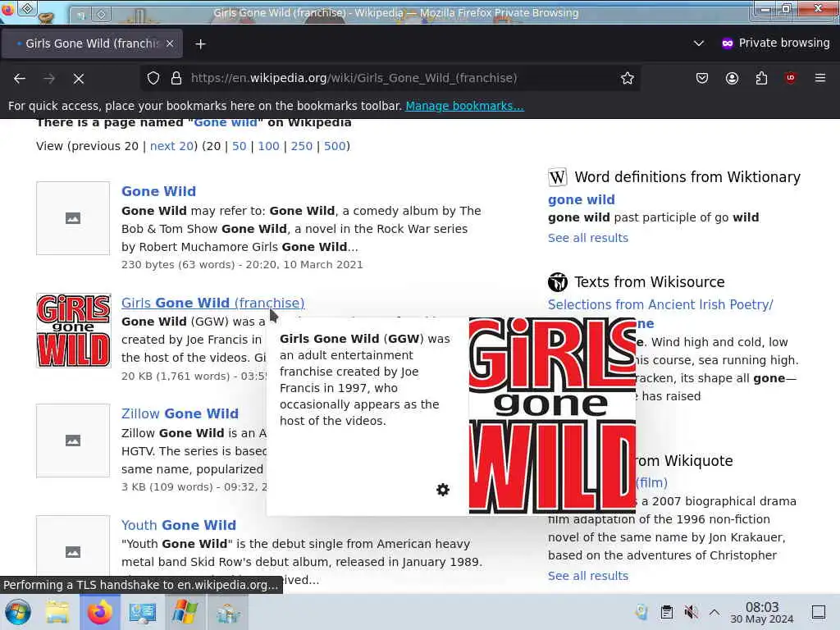840x630 pixels.
Task: Click the Private browsing indicator
Action: coord(776,43)
